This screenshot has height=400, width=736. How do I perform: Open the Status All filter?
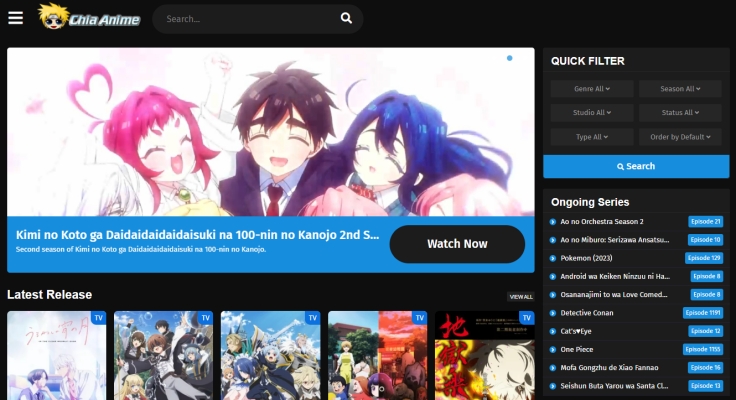679,113
